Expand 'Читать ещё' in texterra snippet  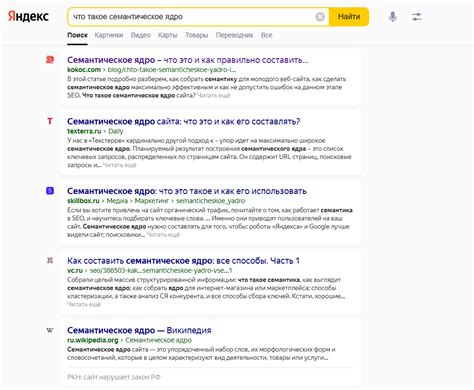click(119, 165)
